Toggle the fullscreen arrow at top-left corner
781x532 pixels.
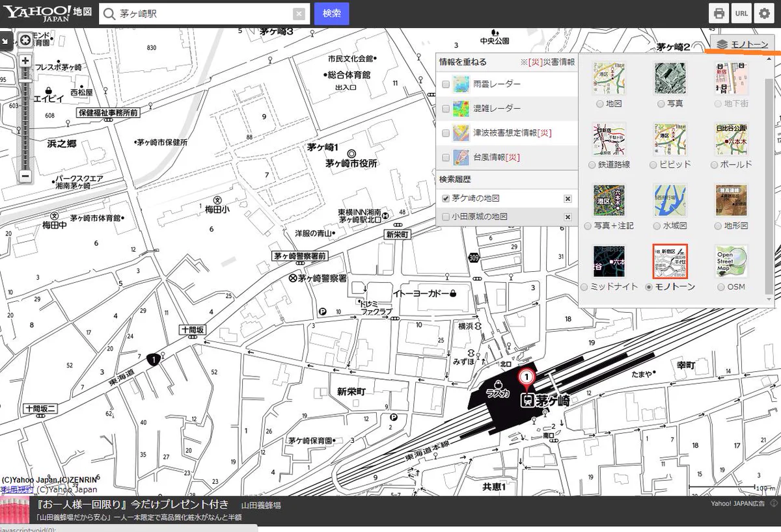(5, 40)
